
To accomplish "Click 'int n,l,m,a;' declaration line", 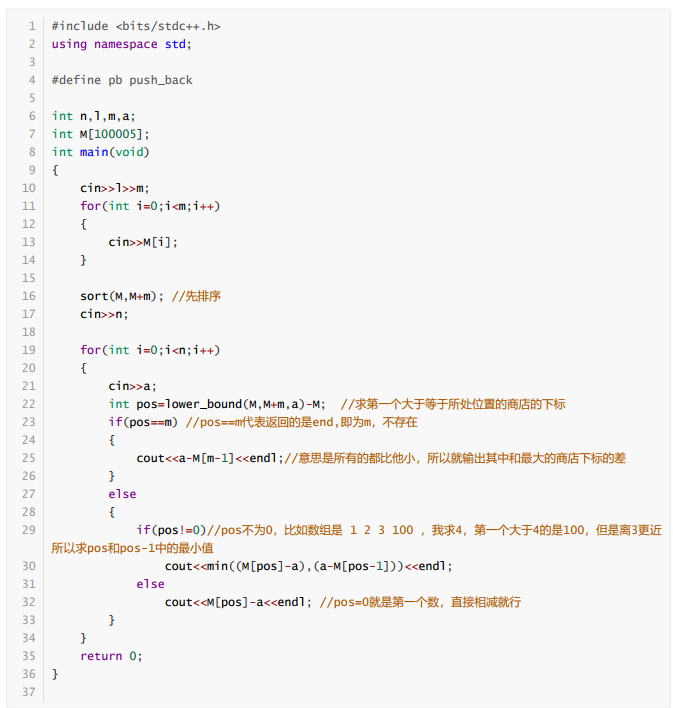I will [93, 116].
